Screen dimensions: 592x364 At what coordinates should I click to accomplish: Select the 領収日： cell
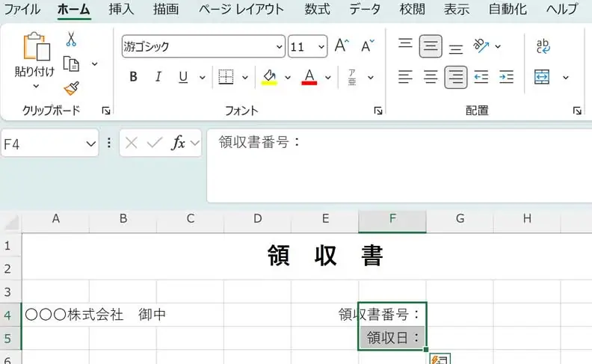pyautogui.click(x=392, y=338)
